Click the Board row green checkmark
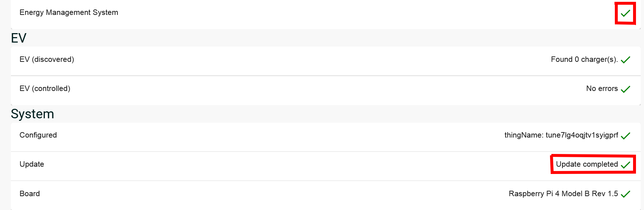The height and width of the screenshot is (210, 644). tap(625, 194)
